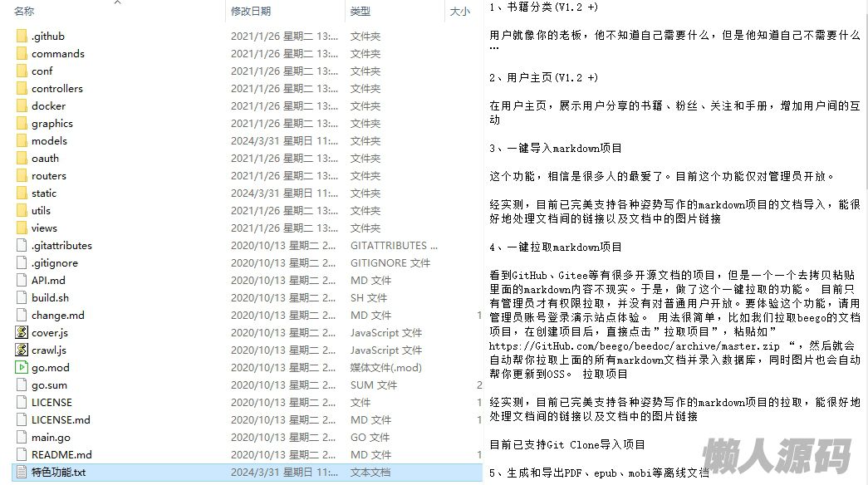The width and height of the screenshot is (868, 485).
Task: Sort by the 类型 column header
Action: [360, 11]
